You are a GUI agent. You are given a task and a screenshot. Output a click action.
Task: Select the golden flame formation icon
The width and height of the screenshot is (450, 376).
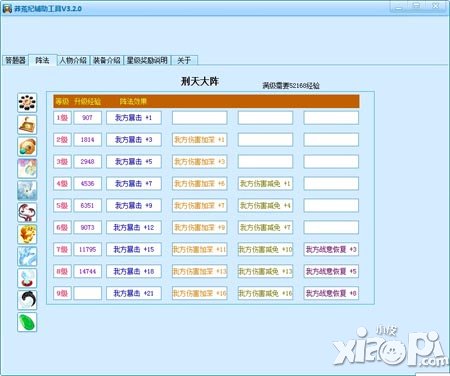27,234
